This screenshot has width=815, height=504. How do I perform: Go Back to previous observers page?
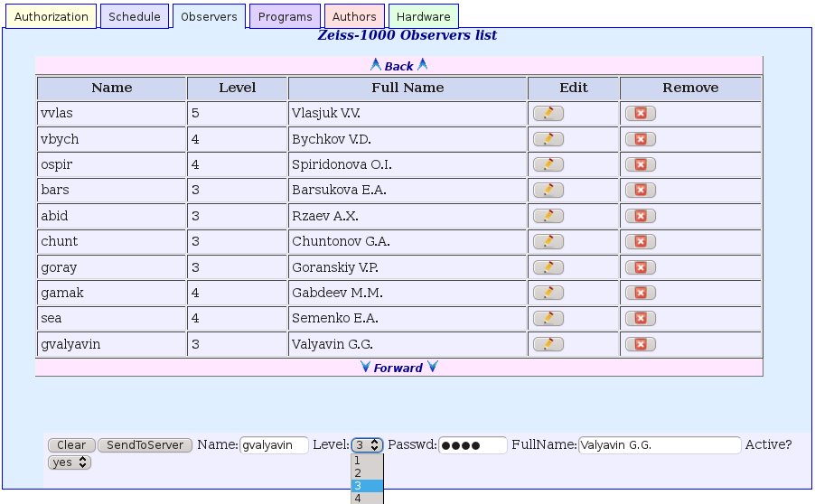pyautogui.click(x=398, y=66)
